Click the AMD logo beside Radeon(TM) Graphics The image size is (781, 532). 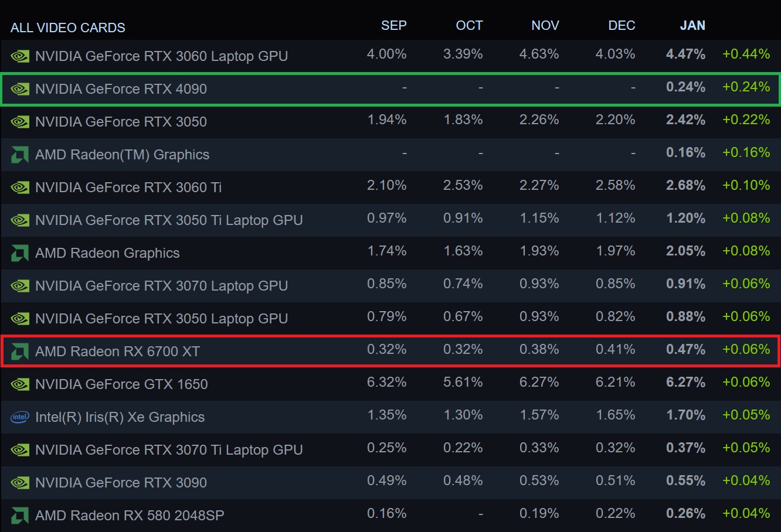click(x=20, y=155)
